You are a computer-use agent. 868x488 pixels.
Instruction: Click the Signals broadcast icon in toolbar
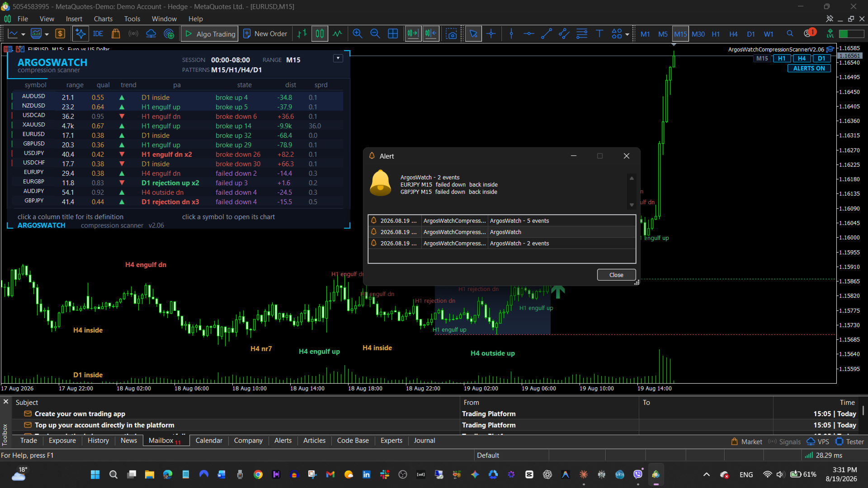click(133, 34)
